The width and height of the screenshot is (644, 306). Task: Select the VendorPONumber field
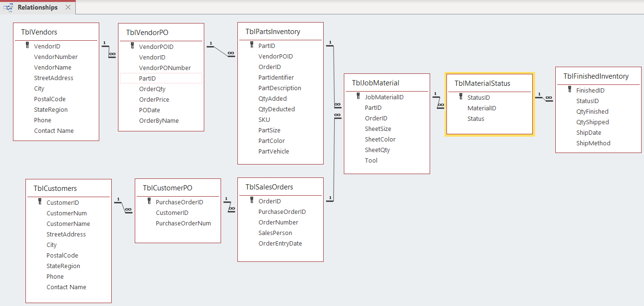(x=165, y=68)
